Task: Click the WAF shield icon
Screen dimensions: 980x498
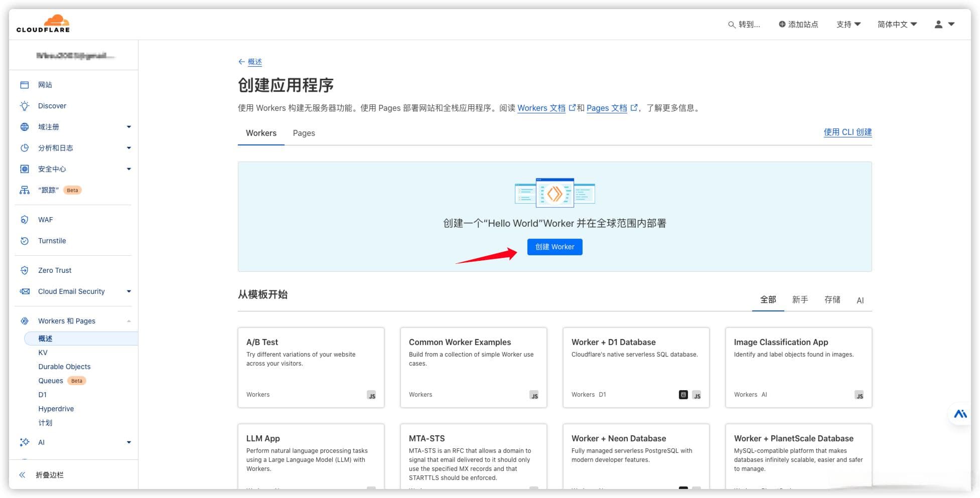Action: click(24, 220)
